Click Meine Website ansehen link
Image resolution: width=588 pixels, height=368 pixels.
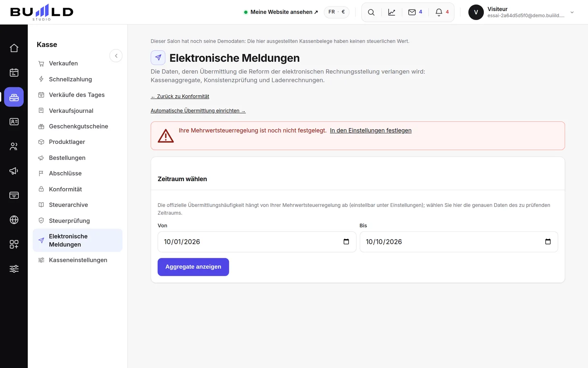coord(281,12)
